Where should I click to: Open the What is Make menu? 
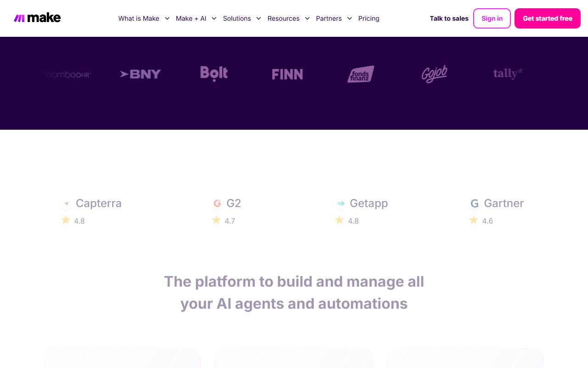(139, 18)
